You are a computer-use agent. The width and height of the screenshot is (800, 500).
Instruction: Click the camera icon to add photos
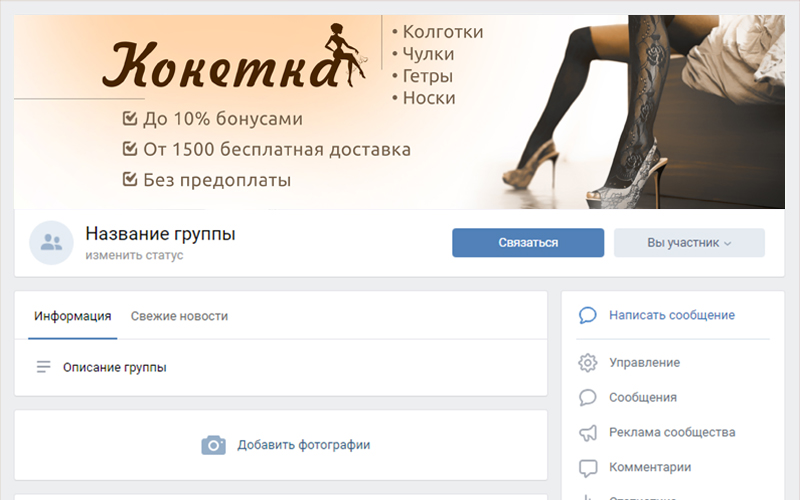tap(213, 445)
